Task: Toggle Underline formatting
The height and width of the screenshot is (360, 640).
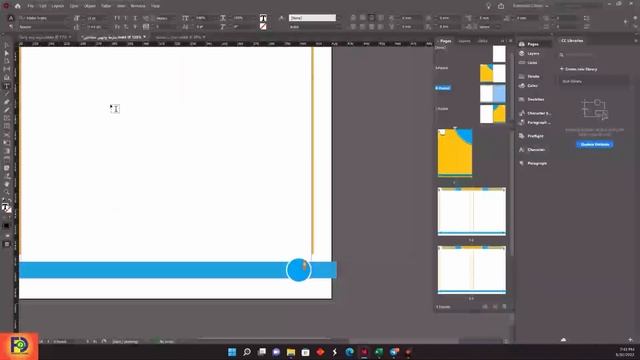Action: pos(135,18)
